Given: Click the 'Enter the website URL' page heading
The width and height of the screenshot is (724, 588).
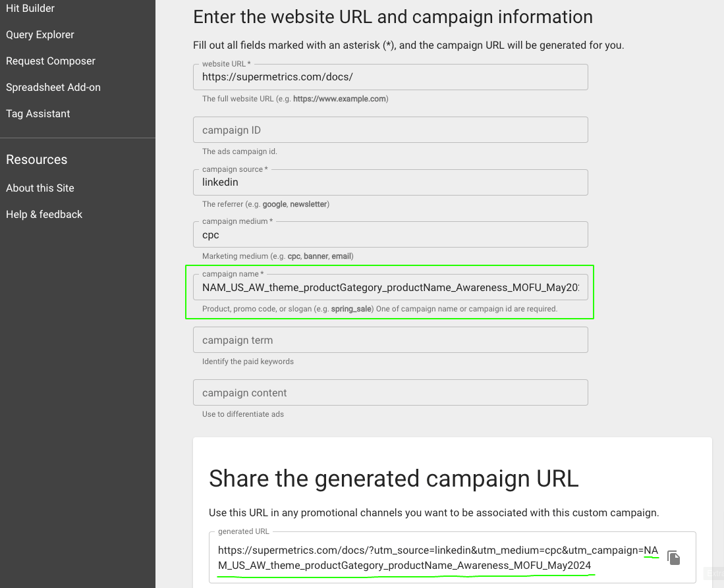Looking at the screenshot, I should click(393, 17).
